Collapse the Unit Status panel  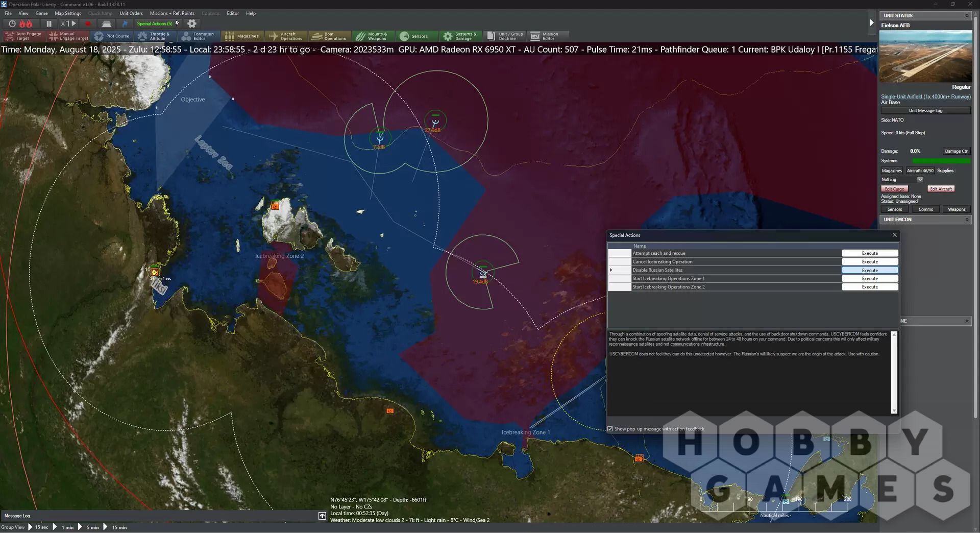(967, 16)
